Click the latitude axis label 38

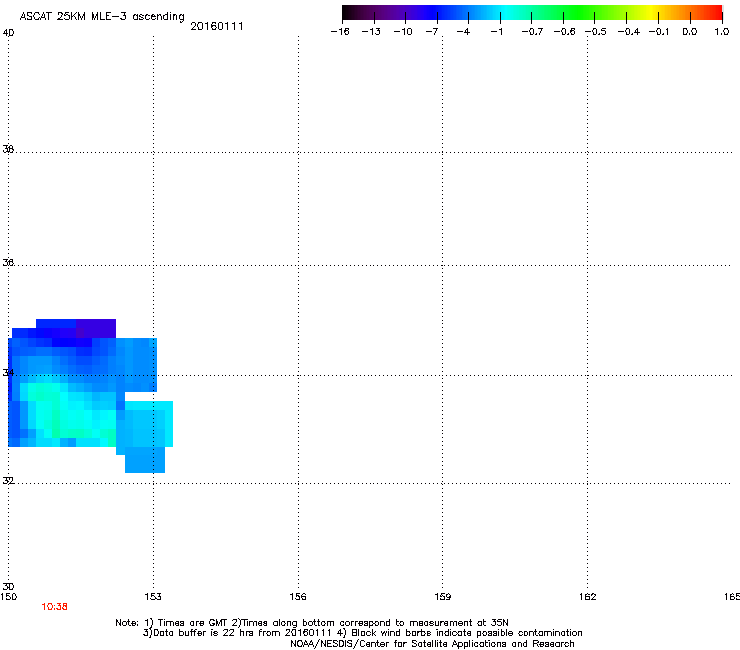click(8, 149)
